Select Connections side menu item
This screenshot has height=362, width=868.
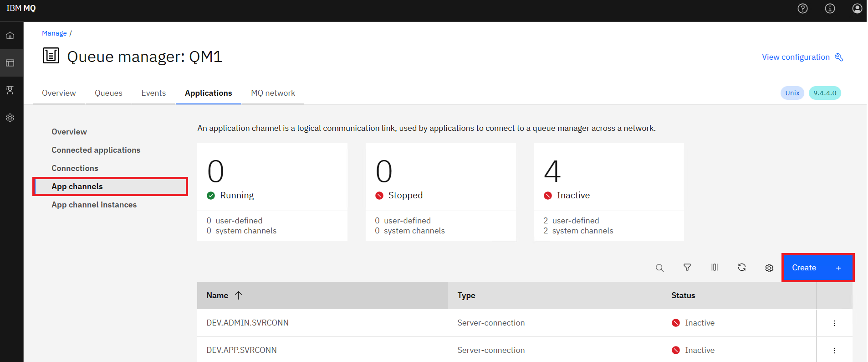tap(75, 168)
